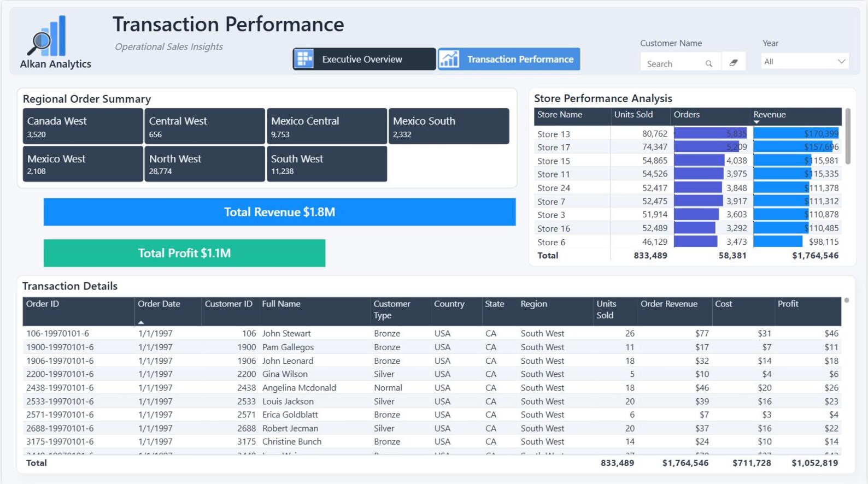Screen dimensions: 868x484
Task: Switch to the Executive Overview page
Action: [x=364, y=59]
